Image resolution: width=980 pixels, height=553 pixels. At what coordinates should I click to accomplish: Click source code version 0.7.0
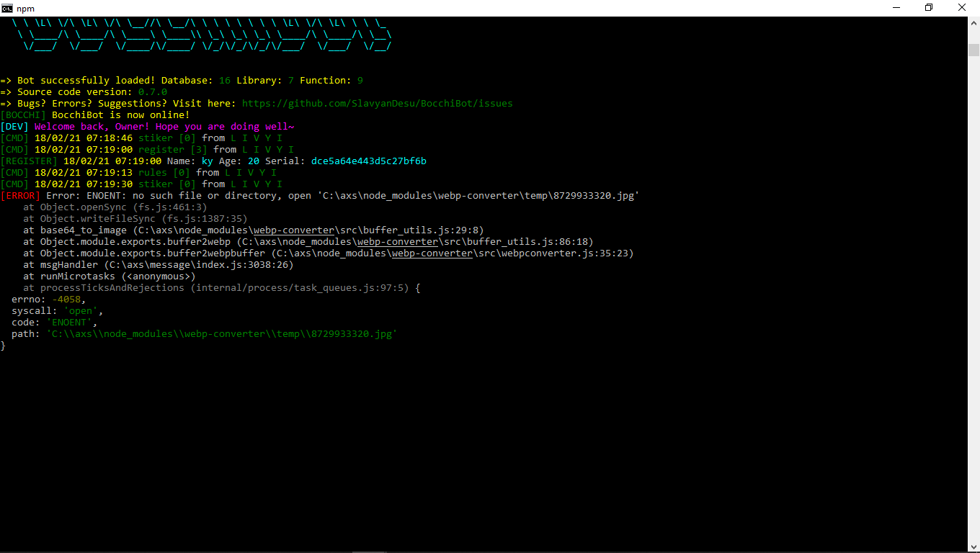[153, 92]
